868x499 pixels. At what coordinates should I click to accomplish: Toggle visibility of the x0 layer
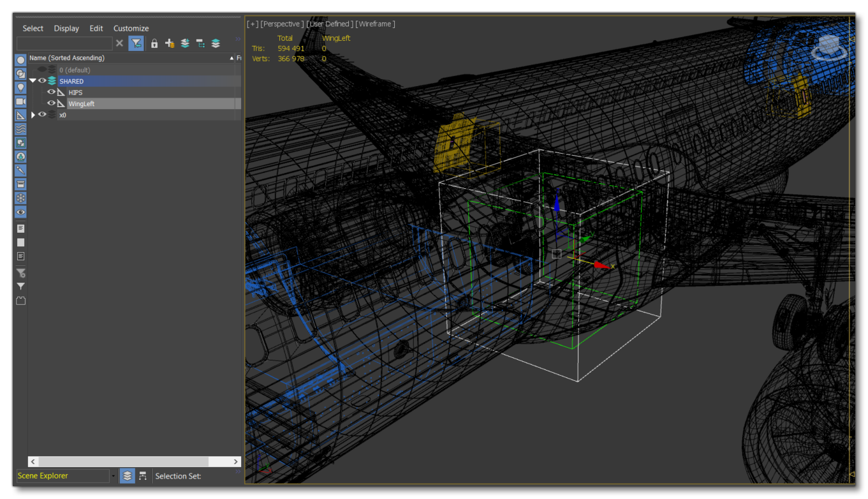coord(42,115)
